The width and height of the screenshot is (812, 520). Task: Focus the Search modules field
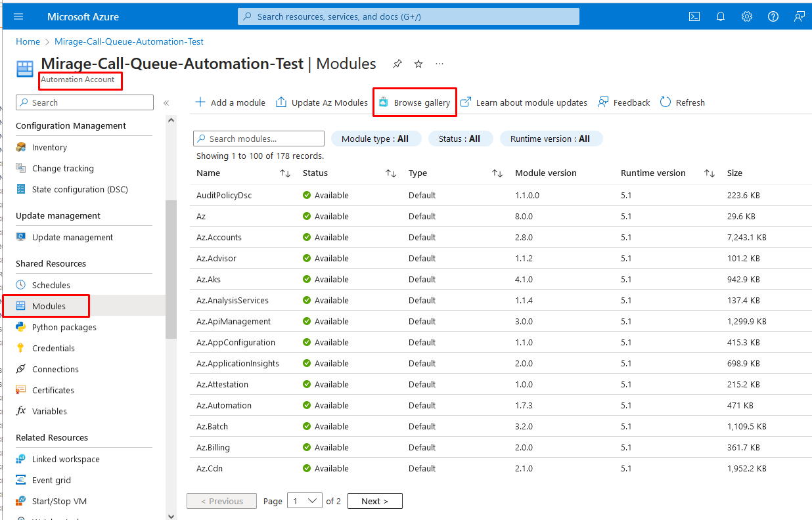pos(259,139)
